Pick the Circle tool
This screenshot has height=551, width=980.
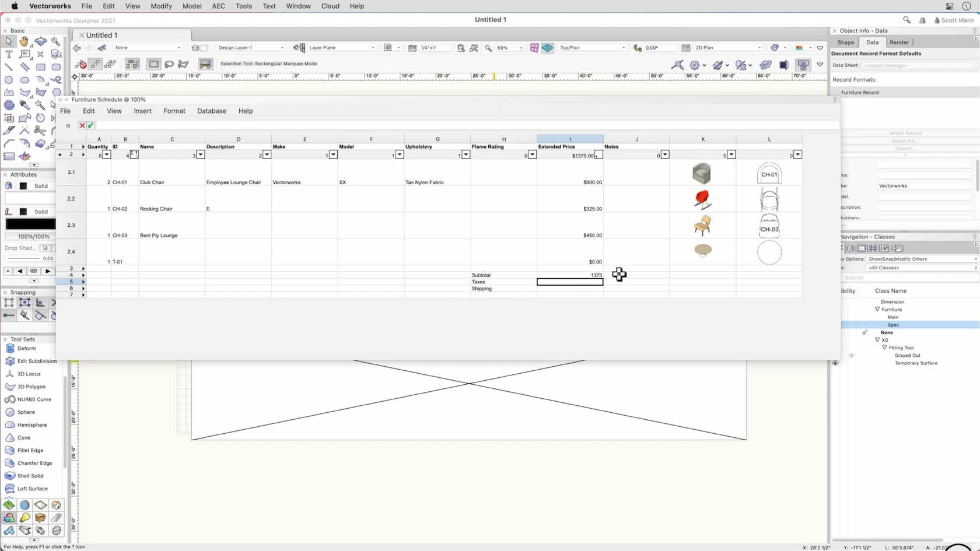coord(9,80)
